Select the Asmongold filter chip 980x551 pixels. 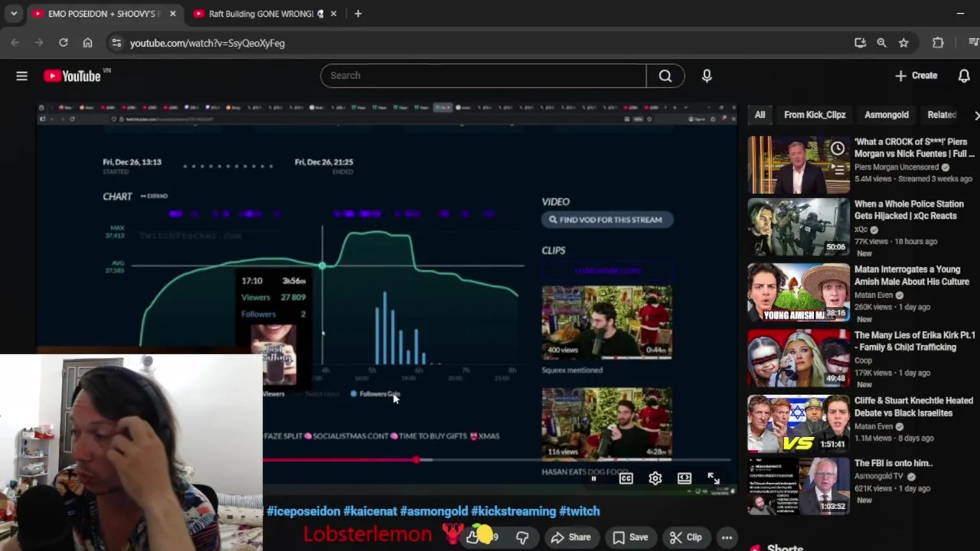887,115
